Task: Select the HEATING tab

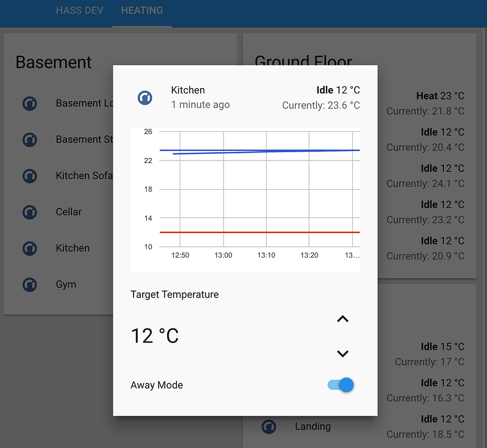Action: pyautogui.click(x=142, y=10)
